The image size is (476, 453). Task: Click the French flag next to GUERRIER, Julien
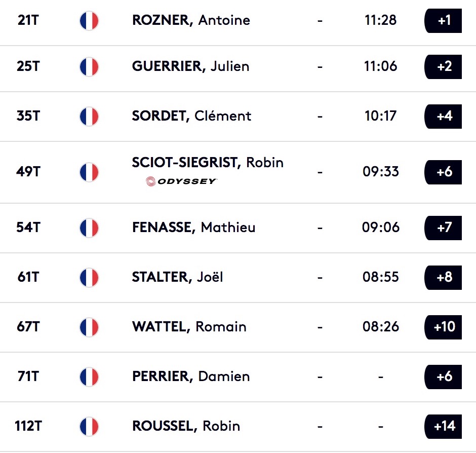pyautogui.click(x=89, y=67)
